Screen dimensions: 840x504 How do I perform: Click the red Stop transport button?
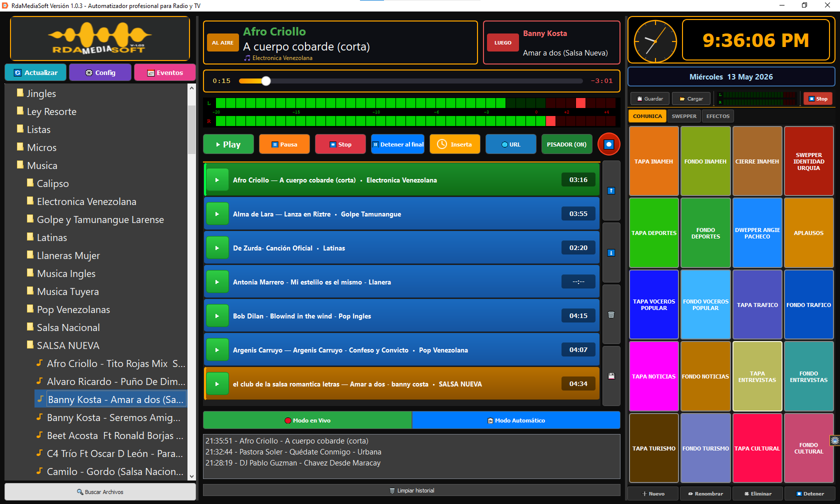tap(340, 144)
